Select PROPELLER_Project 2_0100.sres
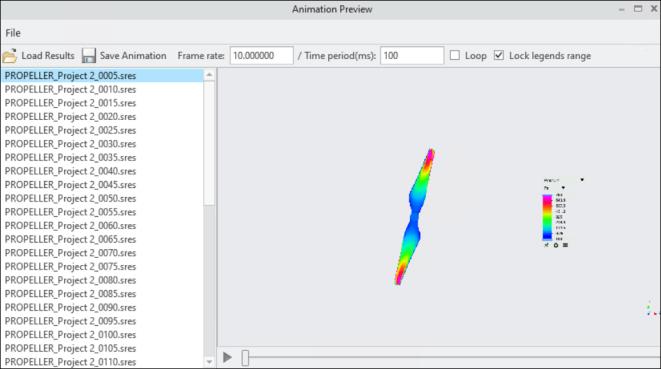 click(x=102, y=335)
